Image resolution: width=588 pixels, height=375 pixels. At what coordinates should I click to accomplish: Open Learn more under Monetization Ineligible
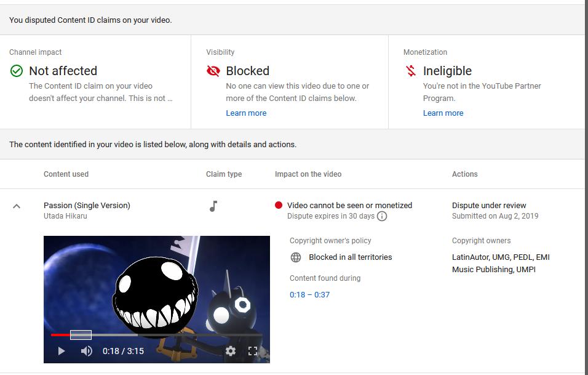(443, 113)
